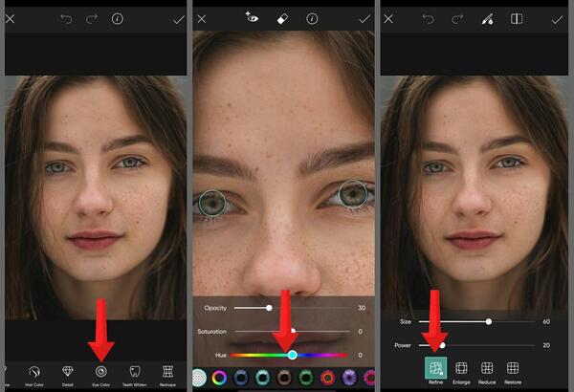Pick the green eye swatch
This screenshot has height=392, width=574.
(306, 378)
